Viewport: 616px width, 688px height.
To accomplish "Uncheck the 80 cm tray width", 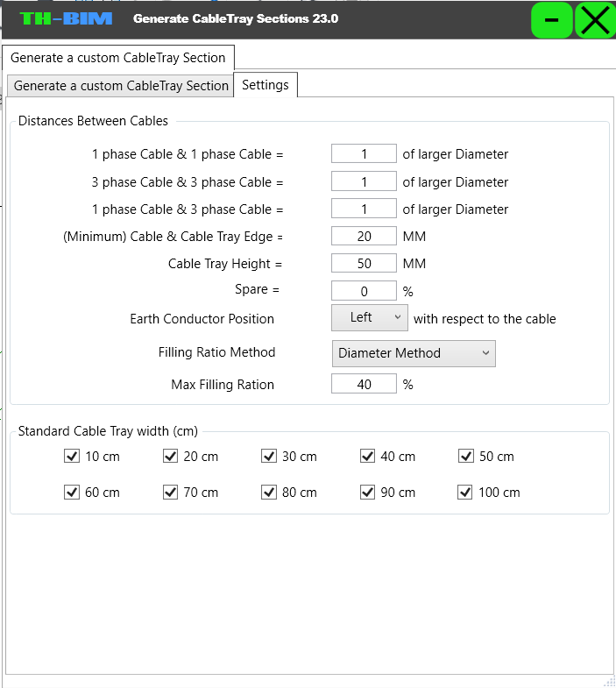I will point(269,492).
